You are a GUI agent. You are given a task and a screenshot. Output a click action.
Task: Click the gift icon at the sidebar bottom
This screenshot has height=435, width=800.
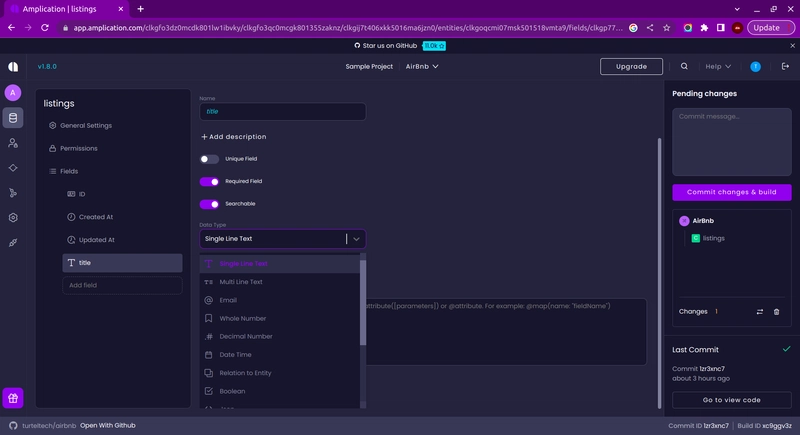coord(13,398)
